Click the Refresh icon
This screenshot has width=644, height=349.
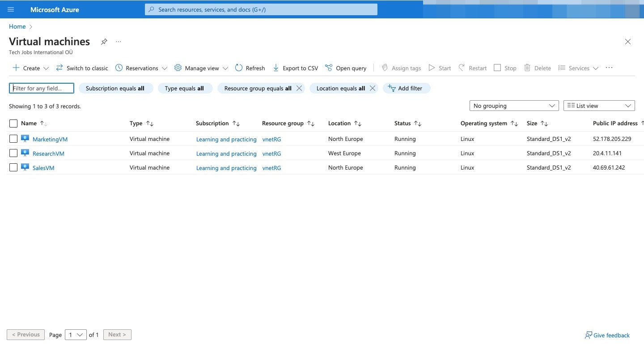239,68
